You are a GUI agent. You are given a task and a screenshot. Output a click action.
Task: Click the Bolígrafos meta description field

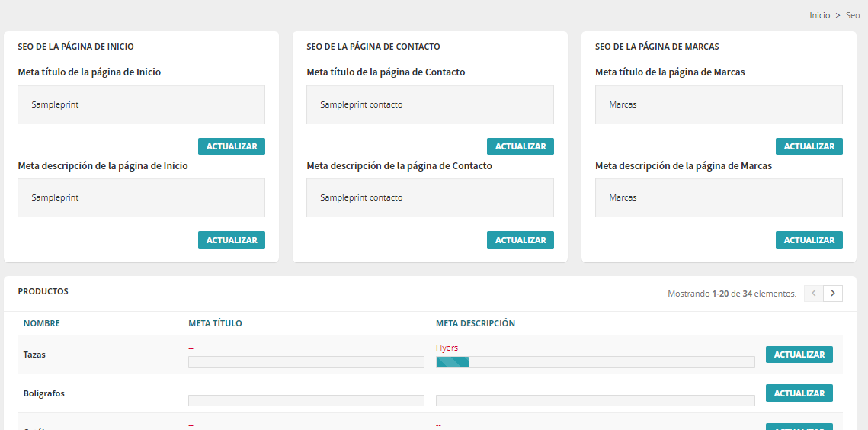point(595,400)
